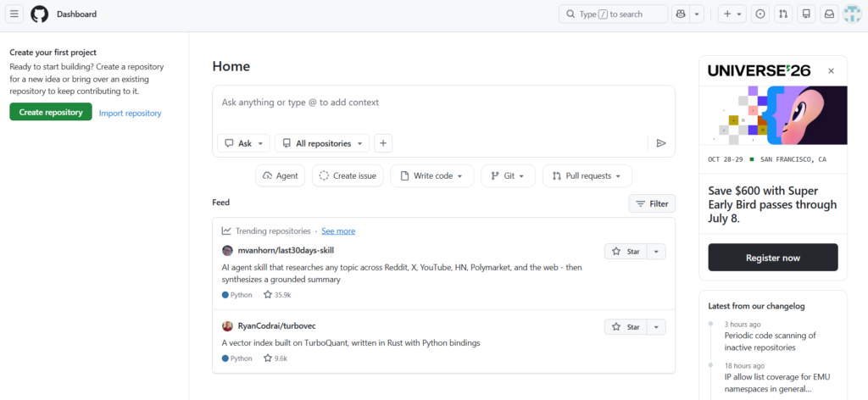Open the user avatar menu
Image resolution: width=868 pixels, height=400 pixels.
click(852, 14)
